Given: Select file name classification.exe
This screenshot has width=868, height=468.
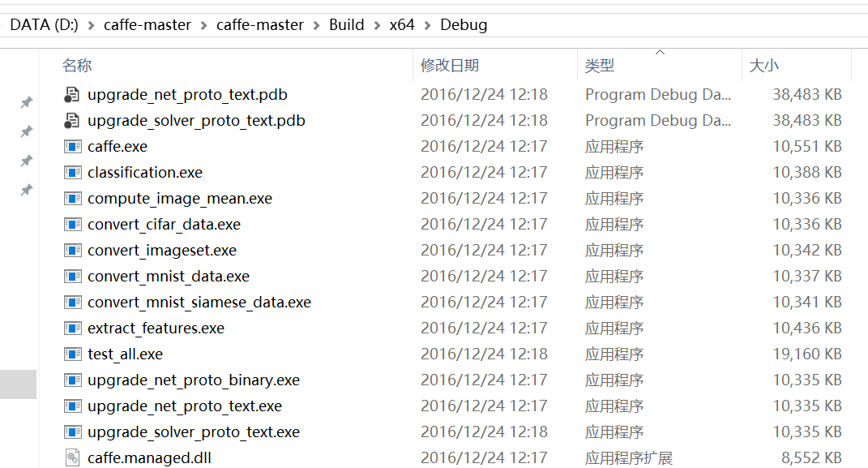Looking at the screenshot, I should [145, 173].
